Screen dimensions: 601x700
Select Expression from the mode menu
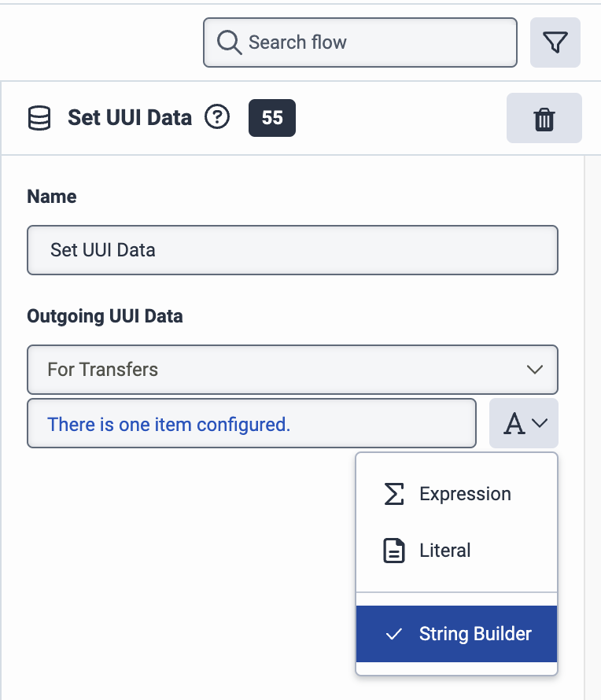465,494
